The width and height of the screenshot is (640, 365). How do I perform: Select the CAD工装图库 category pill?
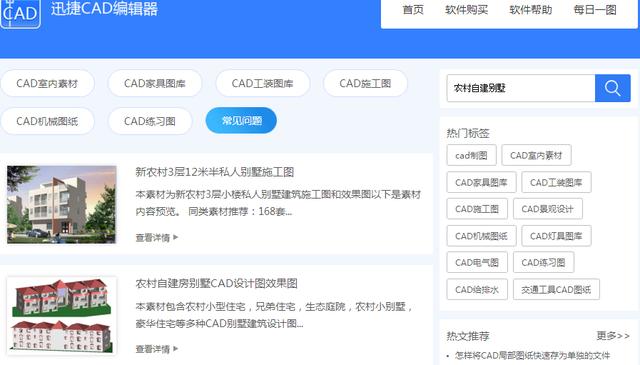(262, 83)
